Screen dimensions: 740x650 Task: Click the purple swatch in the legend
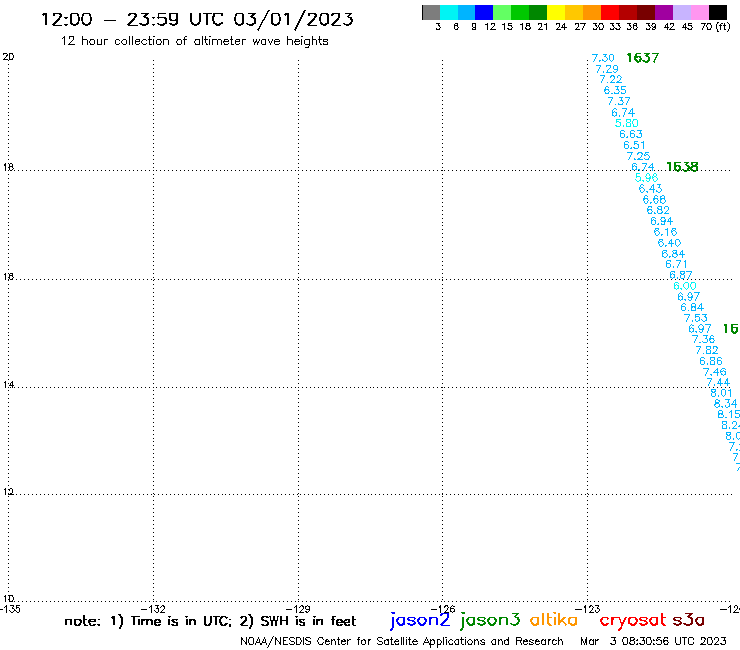tap(664, 12)
